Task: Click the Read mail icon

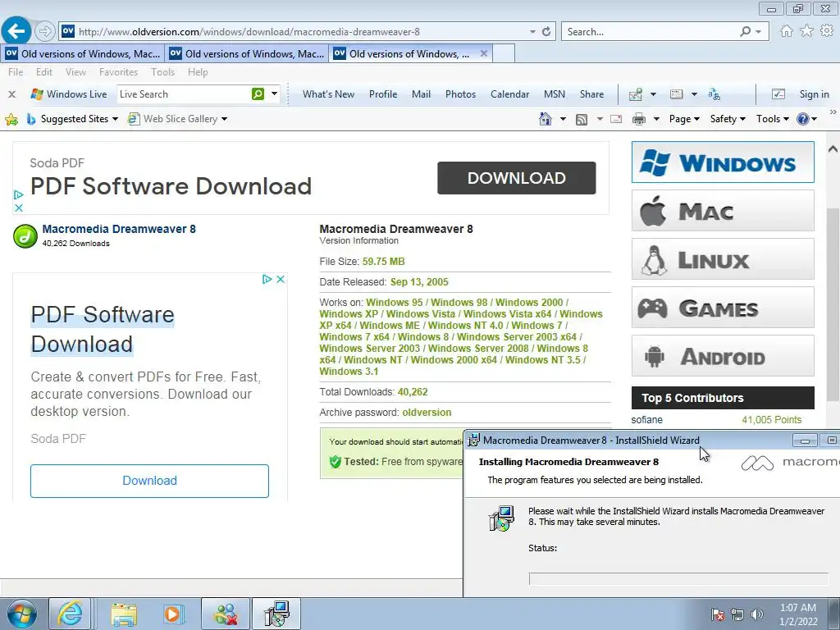Action: pyautogui.click(x=616, y=119)
